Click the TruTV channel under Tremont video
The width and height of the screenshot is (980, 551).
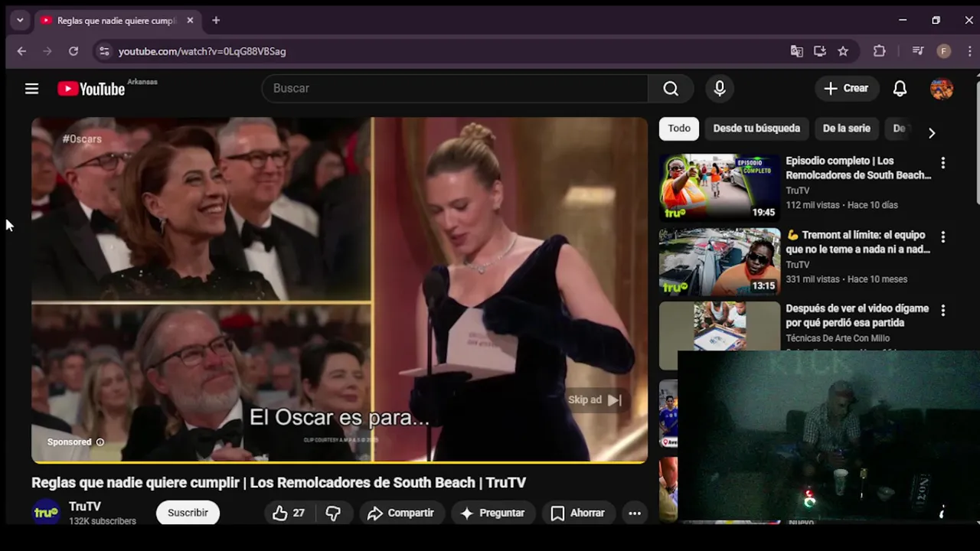pyautogui.click(x=797, y=265)
